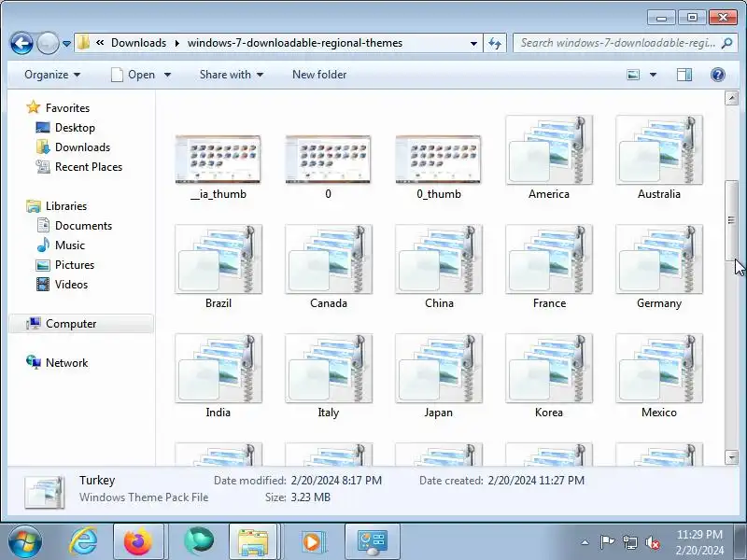Click the search magnifier icon
The image size is (747, 560).
coord(726,43)
